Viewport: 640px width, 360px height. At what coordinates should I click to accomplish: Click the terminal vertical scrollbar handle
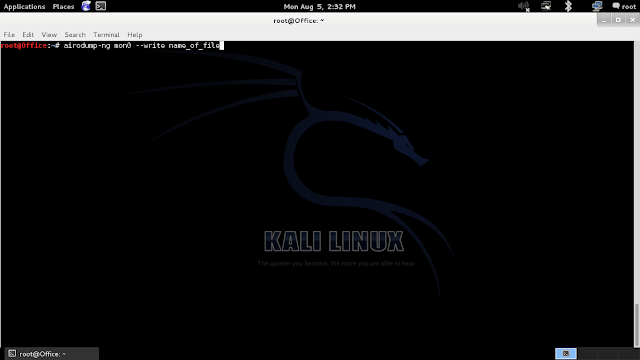pyautogui.click(x=637, y=324)
